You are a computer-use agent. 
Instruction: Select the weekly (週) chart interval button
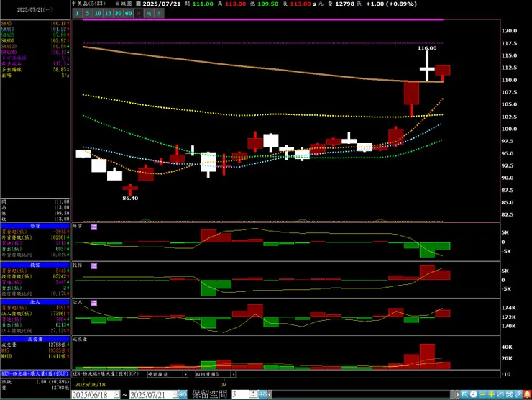(x=149, y=13)
